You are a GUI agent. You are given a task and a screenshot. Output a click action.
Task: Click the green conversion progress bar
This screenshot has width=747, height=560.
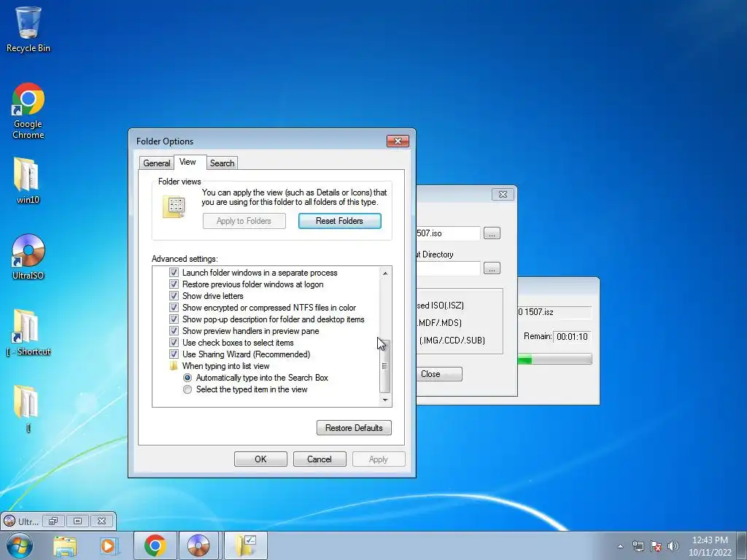[x=555, y=359]
